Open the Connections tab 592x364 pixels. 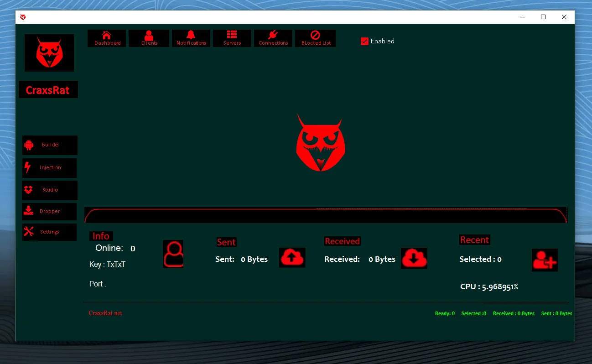pos(273,38)
